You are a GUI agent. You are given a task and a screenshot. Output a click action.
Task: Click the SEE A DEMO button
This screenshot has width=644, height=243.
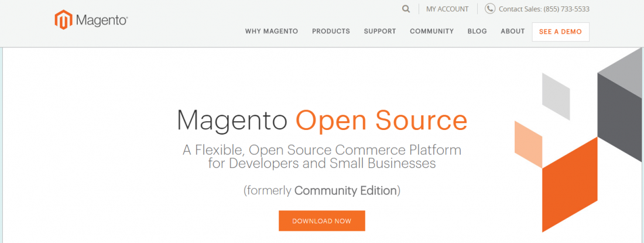click(x=561, y=32)
